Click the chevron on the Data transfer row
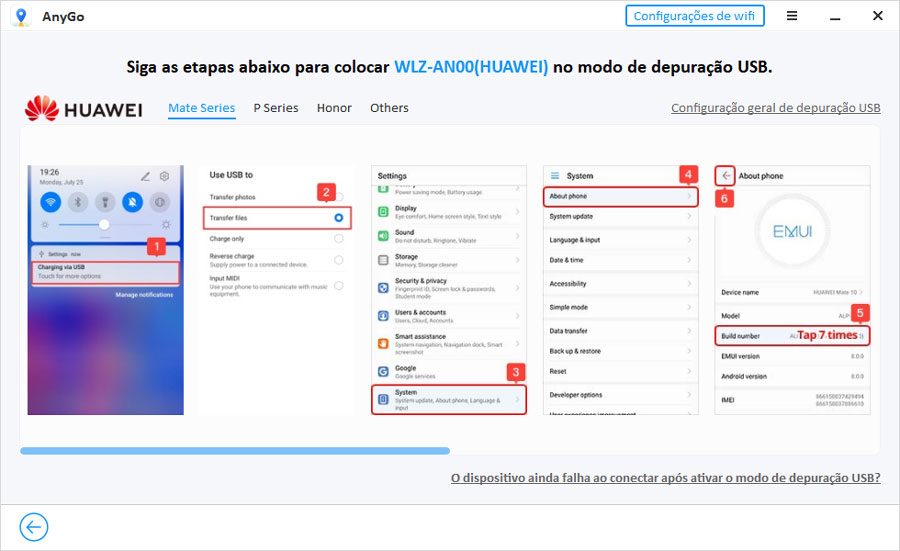The image size is (900, 551). 689,331
